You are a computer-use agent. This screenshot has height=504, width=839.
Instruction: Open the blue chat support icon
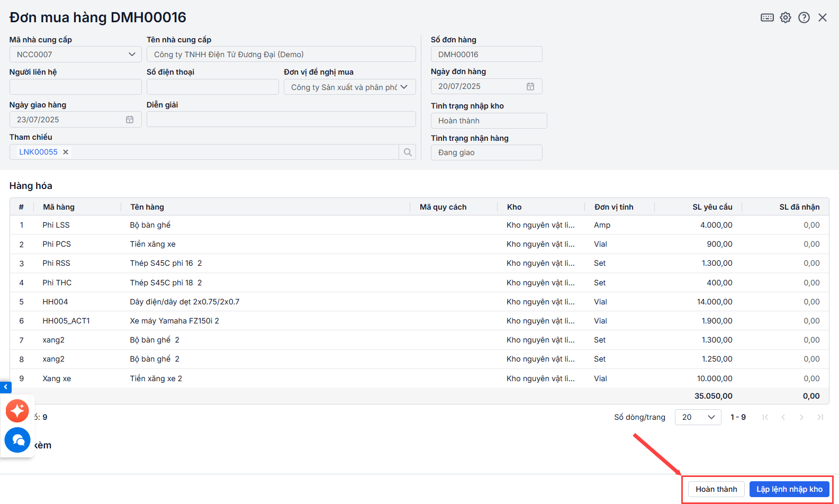[17, 440]
